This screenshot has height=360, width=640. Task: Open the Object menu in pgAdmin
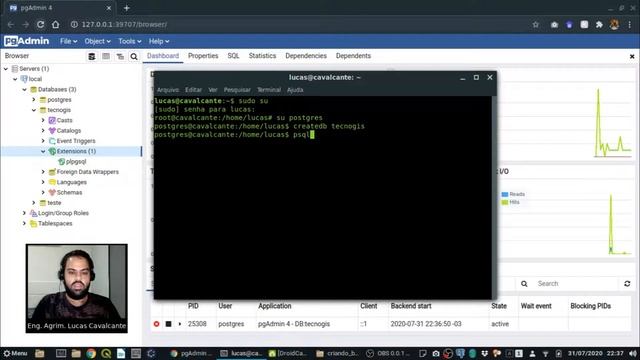pyautogui.click(x=97, y=41)
